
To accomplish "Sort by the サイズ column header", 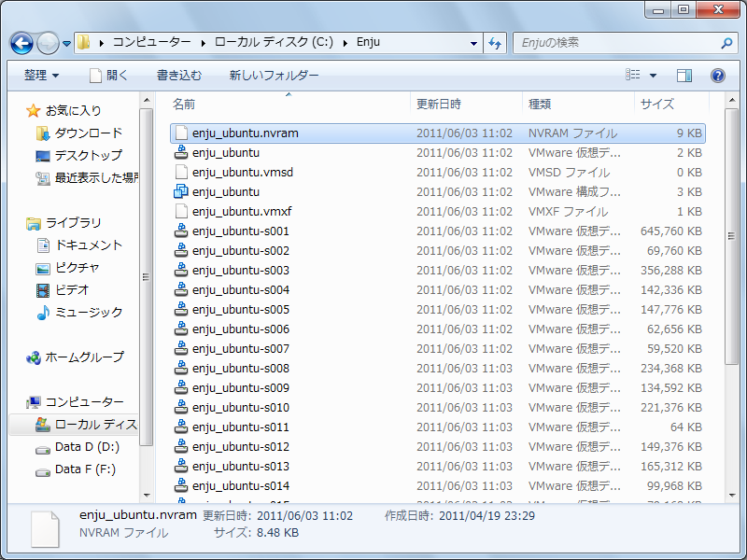I will click(671, 104).
